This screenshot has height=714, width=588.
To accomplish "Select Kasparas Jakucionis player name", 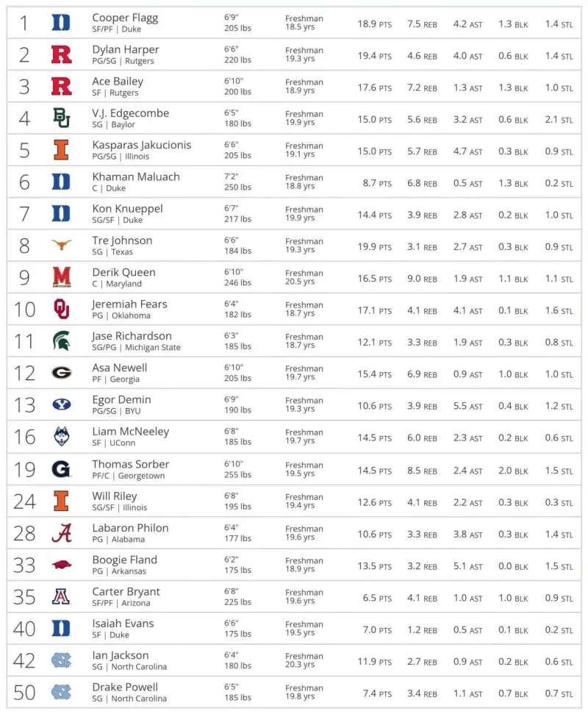I will click(x=142, y=145).
